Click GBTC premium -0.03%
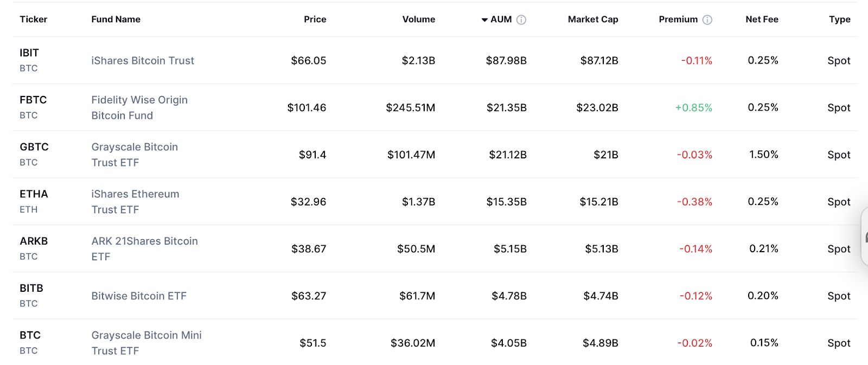 point(694,155)
